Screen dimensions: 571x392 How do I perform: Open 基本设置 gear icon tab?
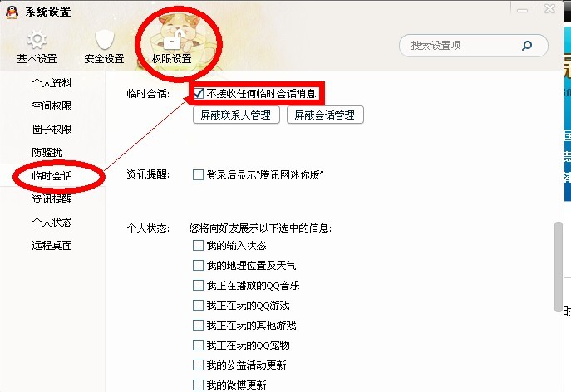click(37, 47)
